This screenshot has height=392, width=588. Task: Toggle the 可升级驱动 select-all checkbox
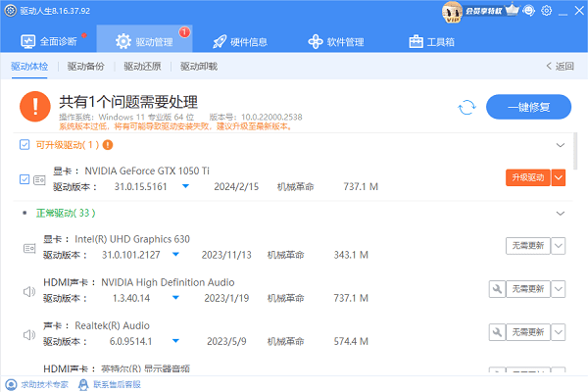pos(25,145)
